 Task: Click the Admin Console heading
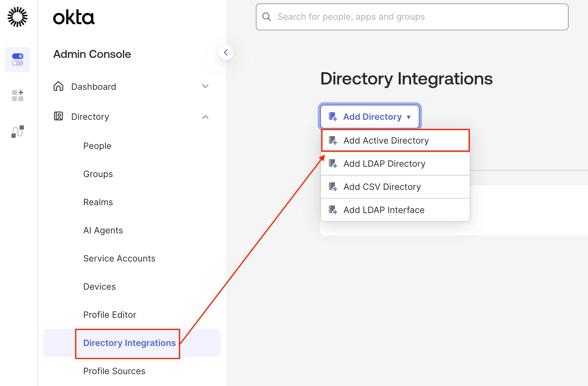(92, 54)
